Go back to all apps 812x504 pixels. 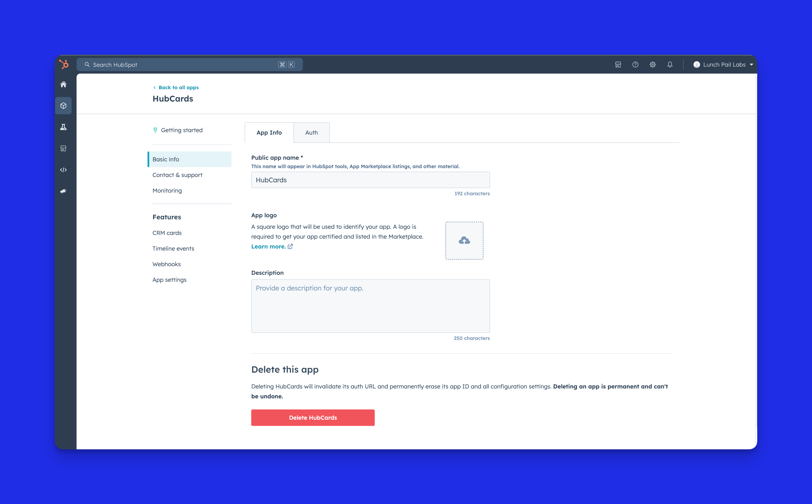[178, 87]
